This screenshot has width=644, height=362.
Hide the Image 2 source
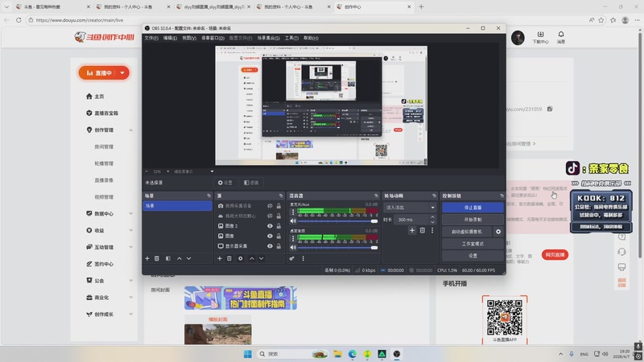click(270, 226)
